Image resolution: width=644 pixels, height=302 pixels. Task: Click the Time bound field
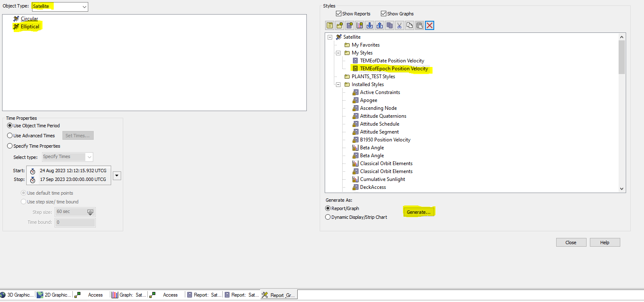point(75,223)
